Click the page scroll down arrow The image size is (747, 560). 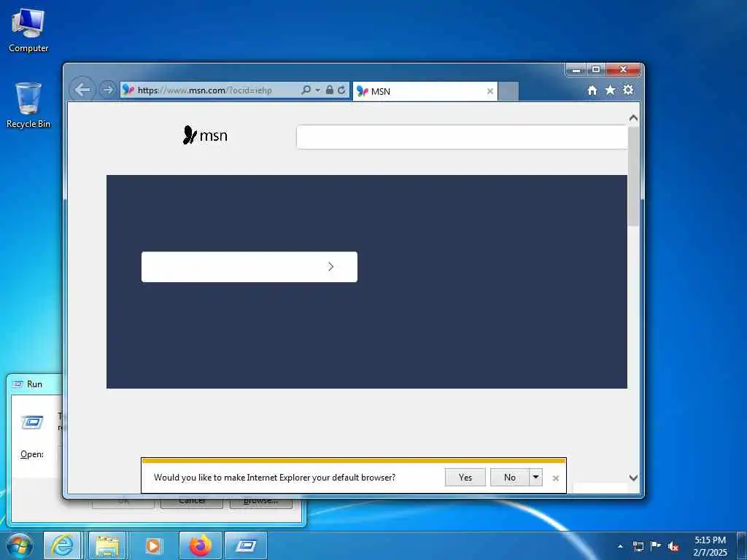tap(633, 478)
